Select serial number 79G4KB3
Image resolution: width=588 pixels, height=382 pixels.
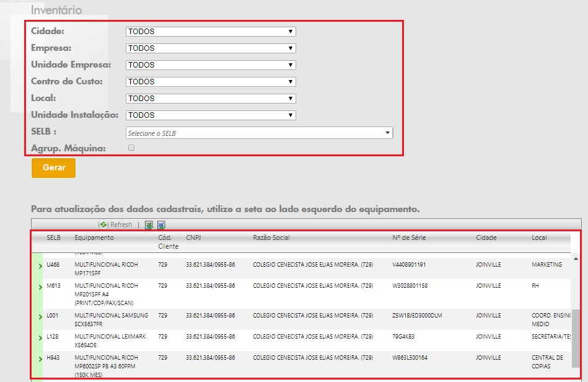(x=403, y=337)
